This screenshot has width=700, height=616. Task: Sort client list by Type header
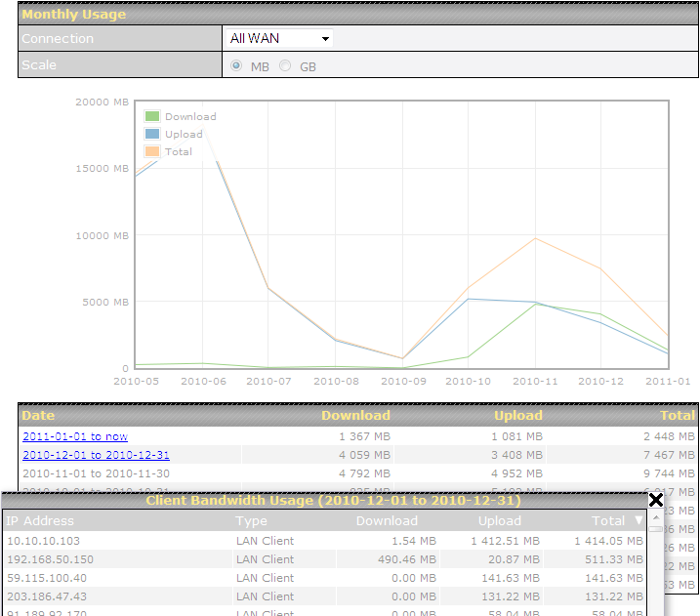[251, 521]
